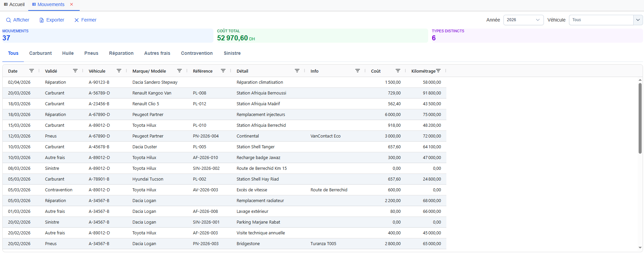Open the filter icon on Validé column
Image resolution: width=644 pixels, height=270 pixels.
pos(75,71)
